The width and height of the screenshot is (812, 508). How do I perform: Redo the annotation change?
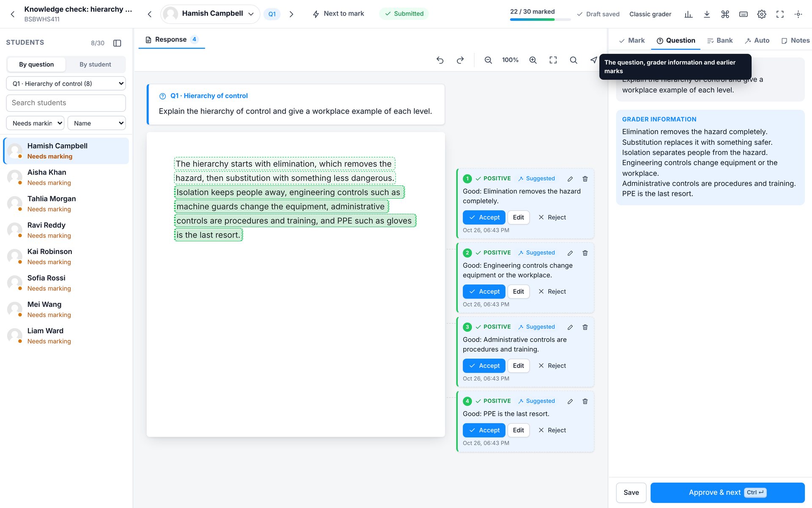pos(460,60)
